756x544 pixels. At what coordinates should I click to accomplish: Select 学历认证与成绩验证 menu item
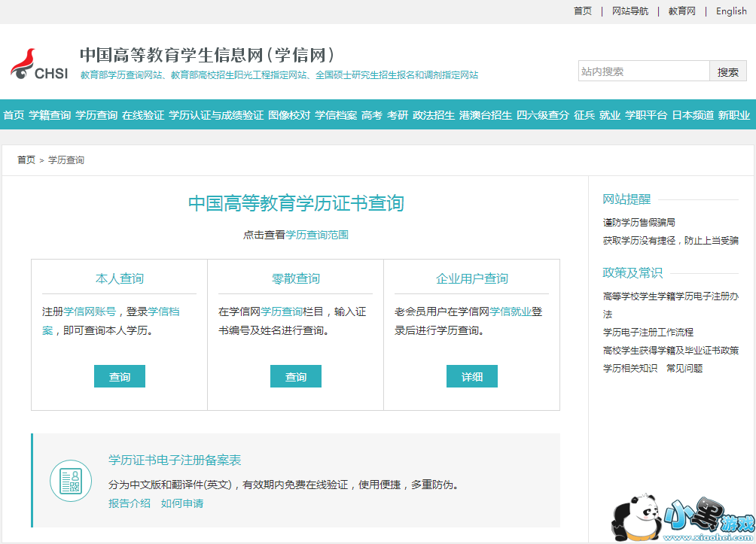coord(216,115)
